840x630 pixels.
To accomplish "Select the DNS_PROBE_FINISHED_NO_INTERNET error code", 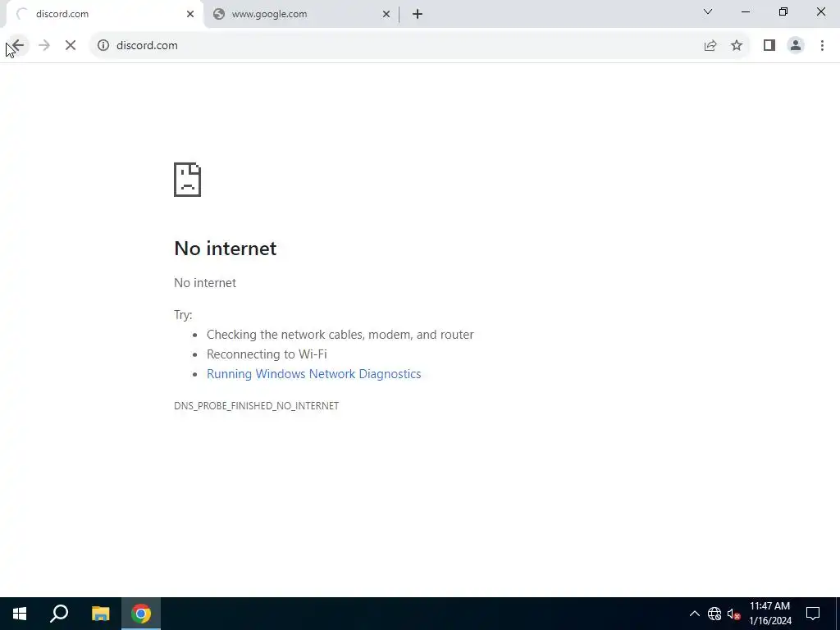I will coord(256,405).
